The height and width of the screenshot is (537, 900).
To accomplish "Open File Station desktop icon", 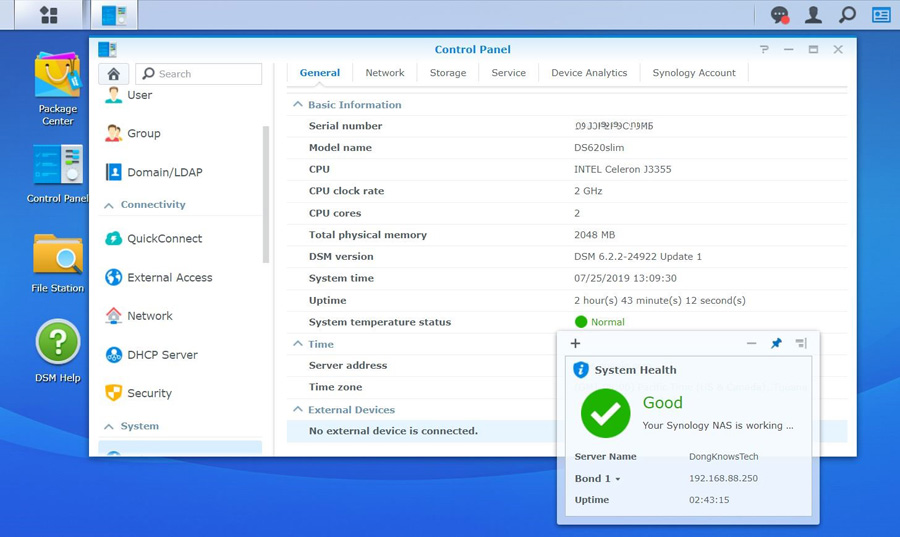I will (57, 263).
